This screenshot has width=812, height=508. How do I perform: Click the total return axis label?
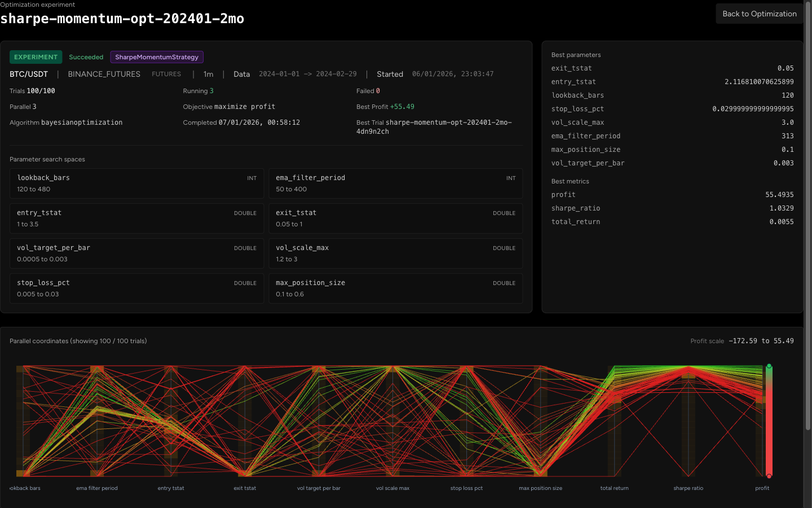pyautogui.click(x=614, y=488)
